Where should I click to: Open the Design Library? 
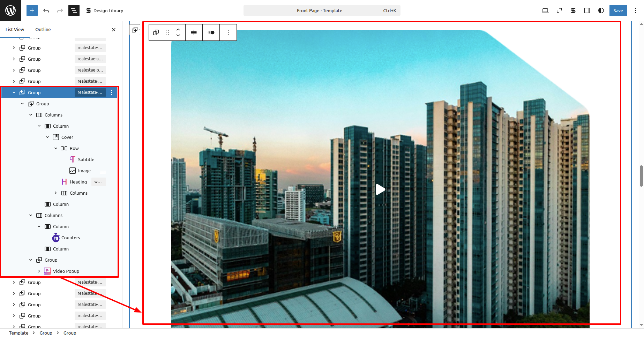tap(104, 10)
